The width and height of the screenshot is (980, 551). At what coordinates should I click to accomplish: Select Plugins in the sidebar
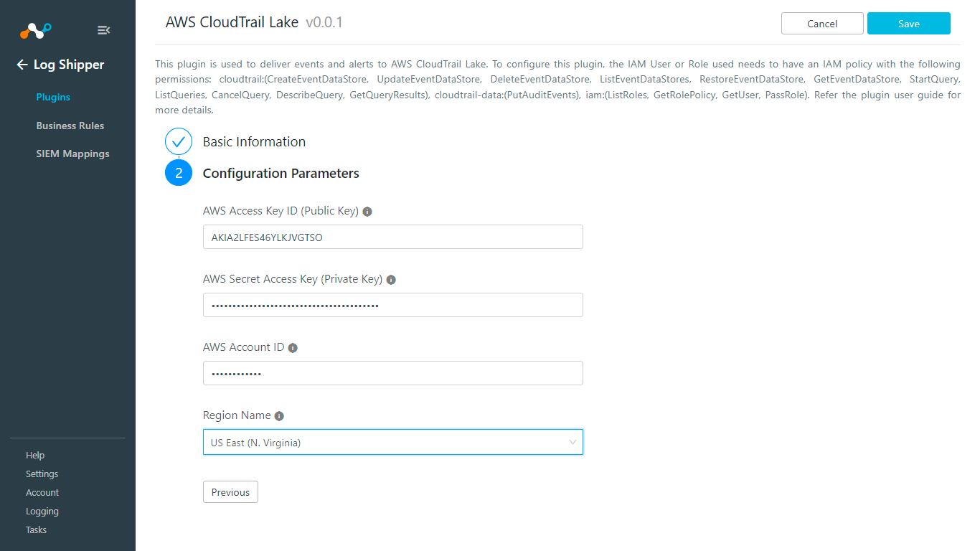point(54,97)
